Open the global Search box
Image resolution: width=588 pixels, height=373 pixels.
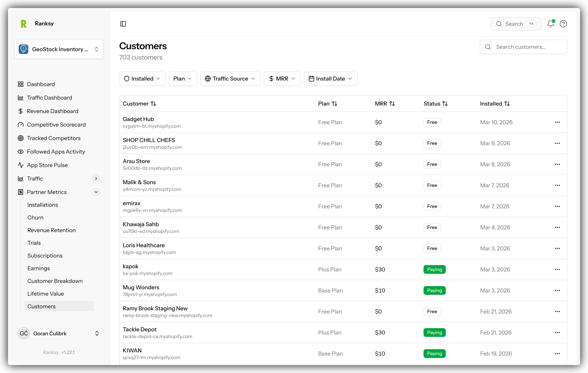pyautogui.click(x=516, y=24)
